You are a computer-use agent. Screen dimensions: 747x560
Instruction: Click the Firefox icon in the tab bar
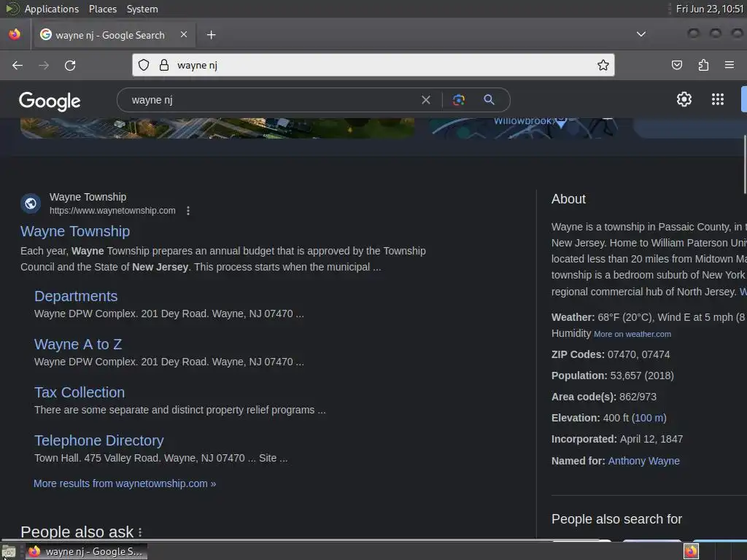(15, 34)
